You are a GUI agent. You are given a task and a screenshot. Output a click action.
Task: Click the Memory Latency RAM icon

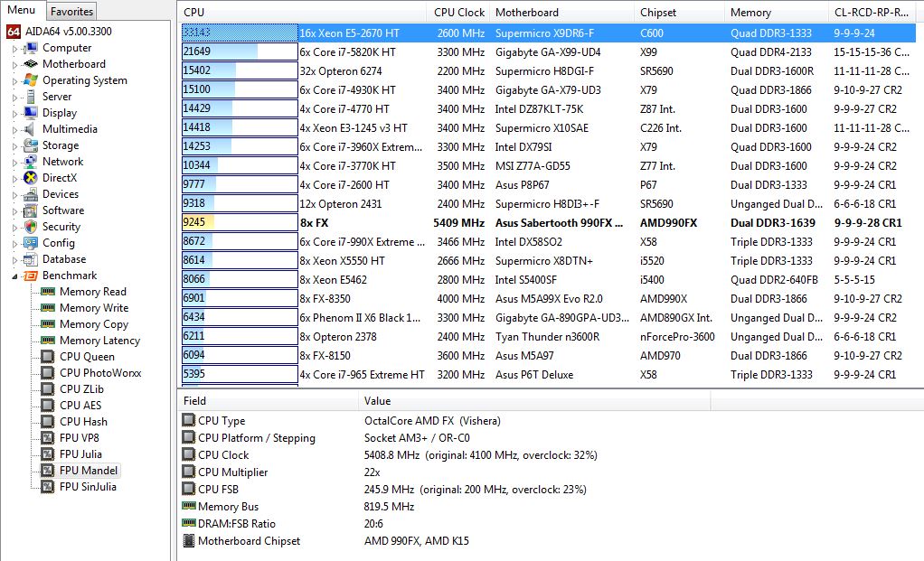pyautogui.click(x=48, y=341)
